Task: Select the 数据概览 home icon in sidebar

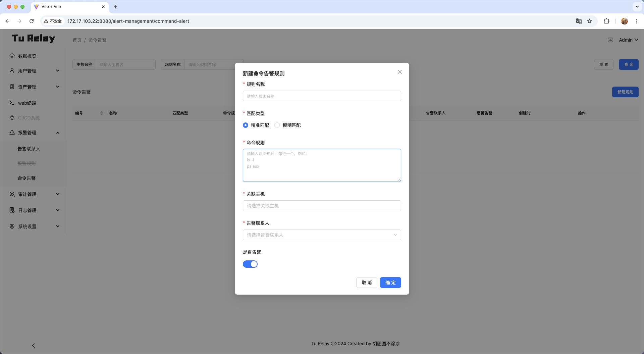Action: coord(12,56)
